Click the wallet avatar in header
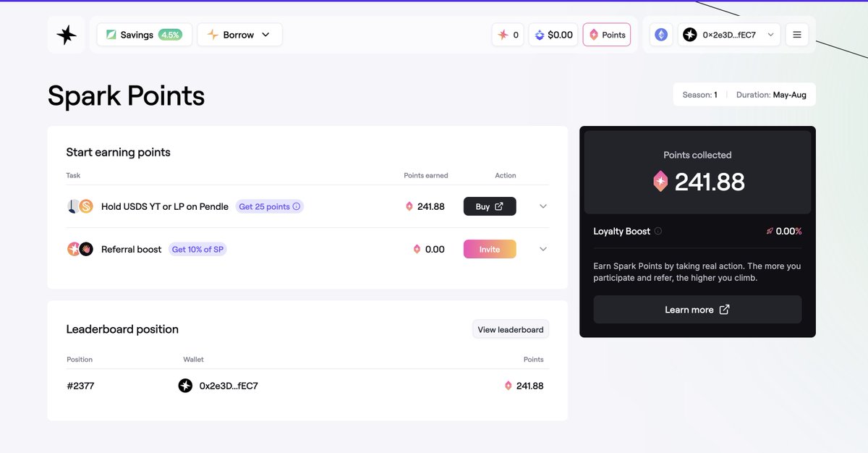 coord(690,35)
